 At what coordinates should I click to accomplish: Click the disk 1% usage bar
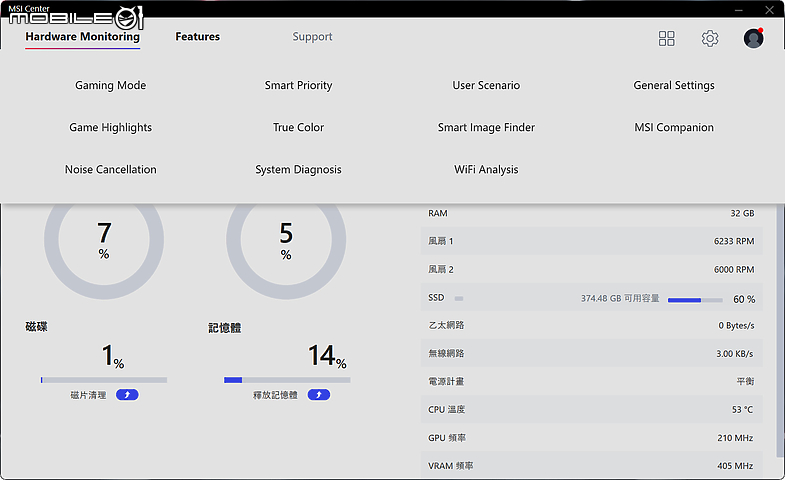(x=104, y=380)
